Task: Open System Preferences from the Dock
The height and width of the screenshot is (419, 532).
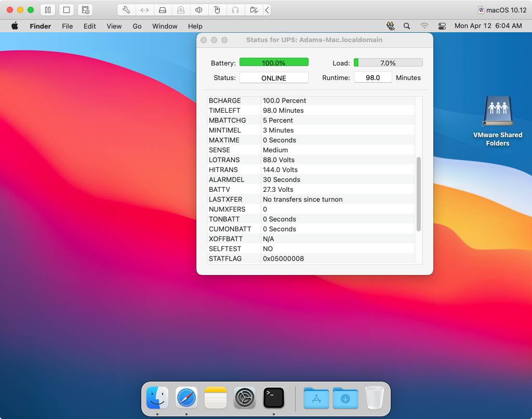Action: point(245,397)
